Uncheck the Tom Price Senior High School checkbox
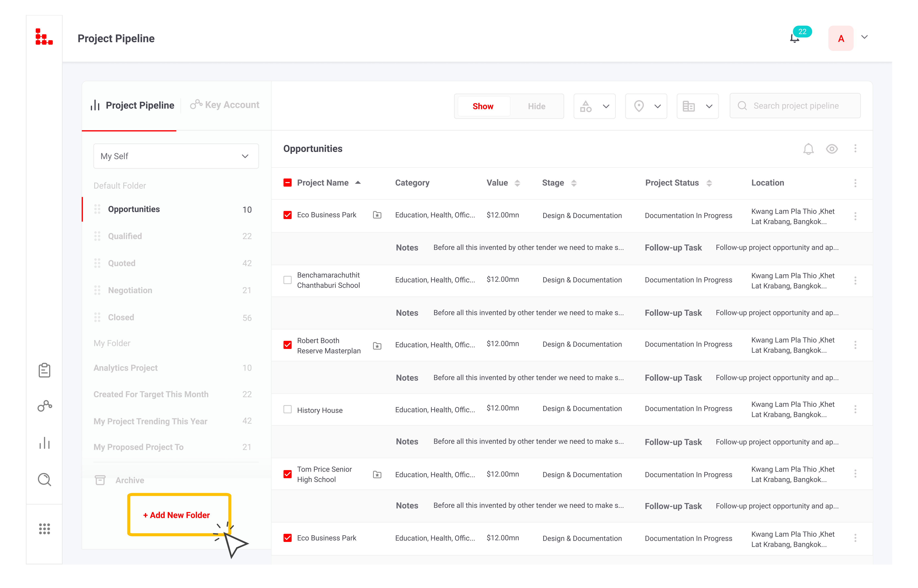This screenshot has width=918, height=588. 287,474
